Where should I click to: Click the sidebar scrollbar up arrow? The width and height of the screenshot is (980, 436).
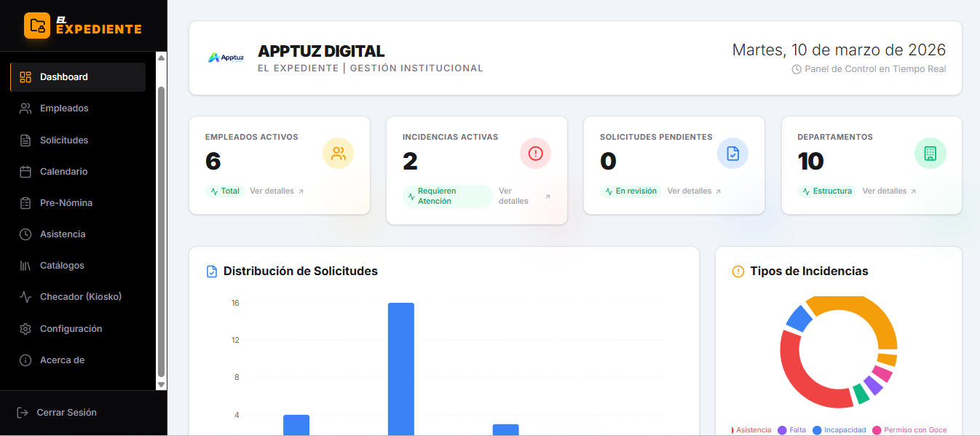162,58
